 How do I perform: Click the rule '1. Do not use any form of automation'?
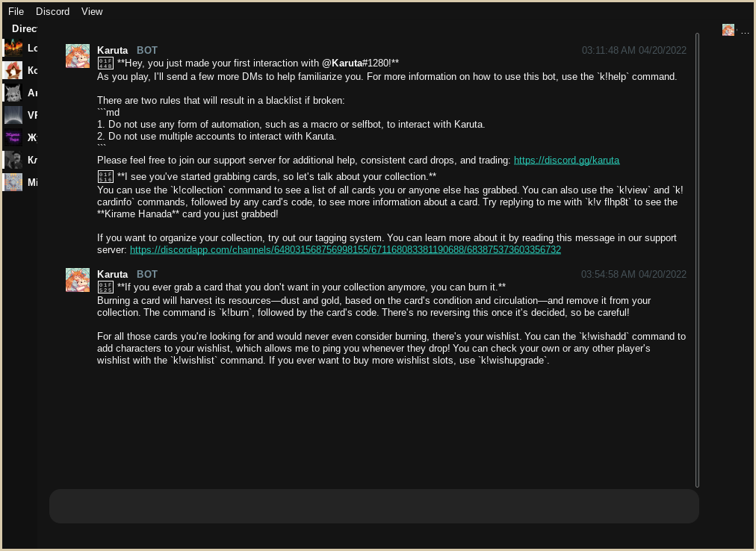[x=291, y=125]
